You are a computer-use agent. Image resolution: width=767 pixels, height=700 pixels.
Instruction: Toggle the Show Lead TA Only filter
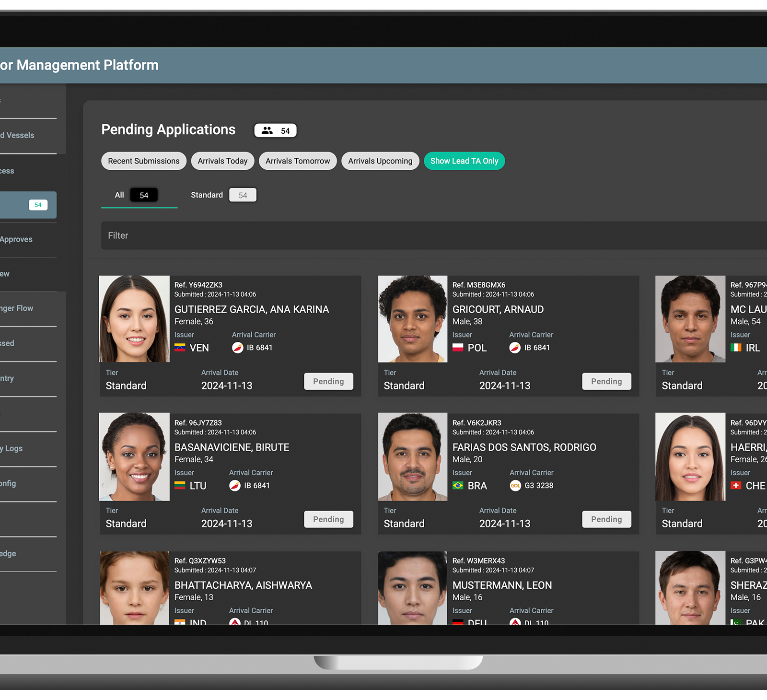pos(464,161)
